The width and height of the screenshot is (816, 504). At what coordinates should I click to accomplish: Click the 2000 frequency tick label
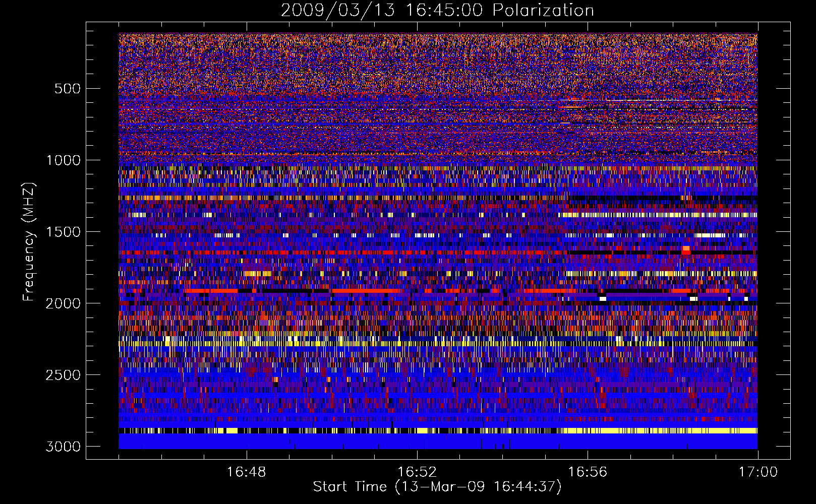click(63, 303)
